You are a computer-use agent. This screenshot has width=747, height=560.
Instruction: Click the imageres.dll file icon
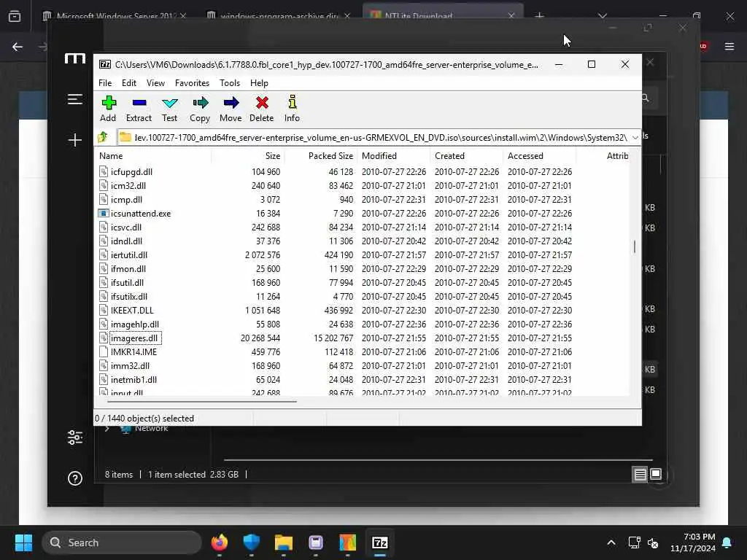pos(104,338)
